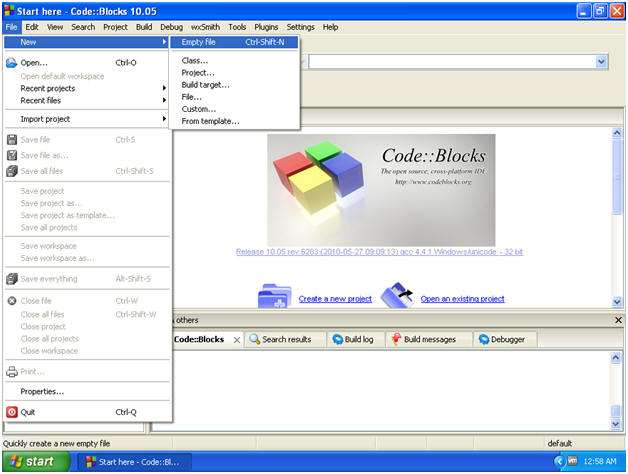628x474 pixels.
Task: Choose File... from New submenu
Action: [x=234, y=97]
